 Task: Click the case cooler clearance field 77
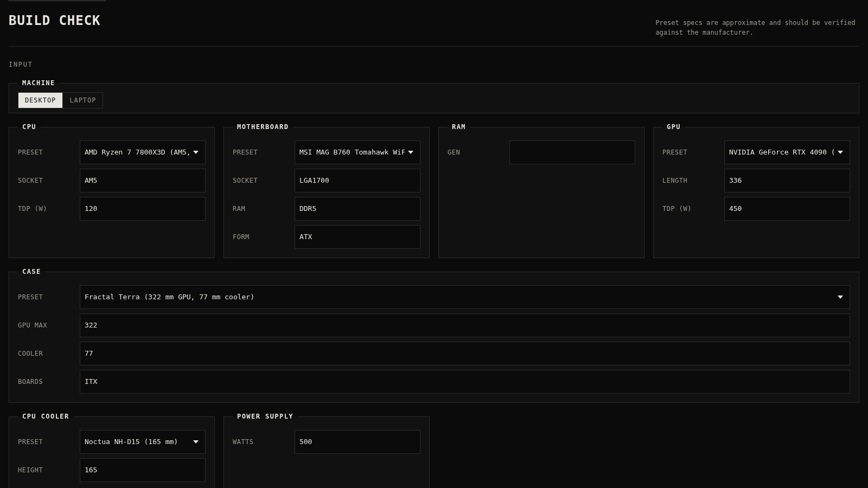pos(465,354)
